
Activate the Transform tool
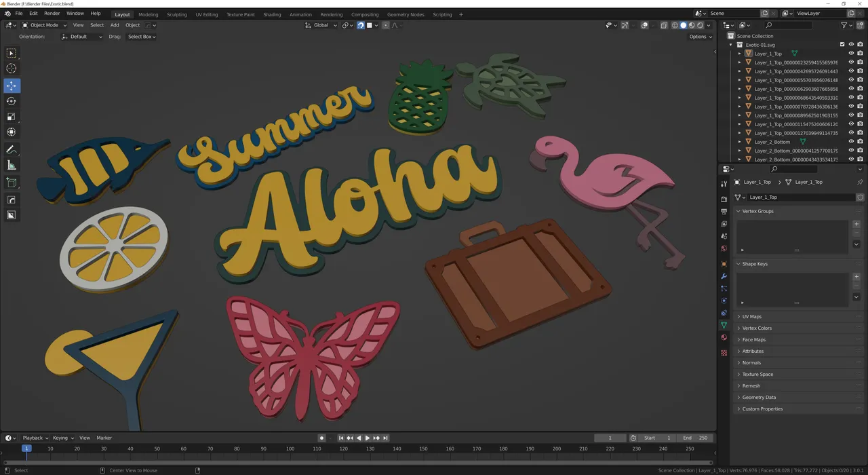(x=12, y=132)
